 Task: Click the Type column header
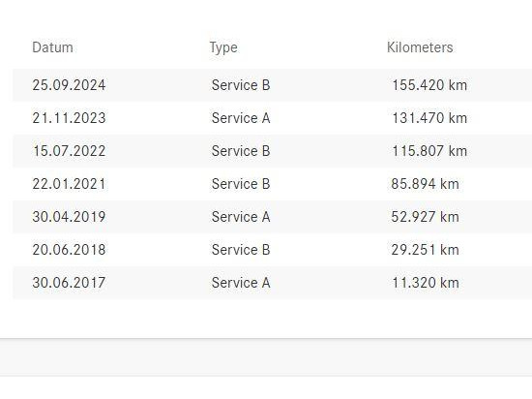(x=223, y=47)
